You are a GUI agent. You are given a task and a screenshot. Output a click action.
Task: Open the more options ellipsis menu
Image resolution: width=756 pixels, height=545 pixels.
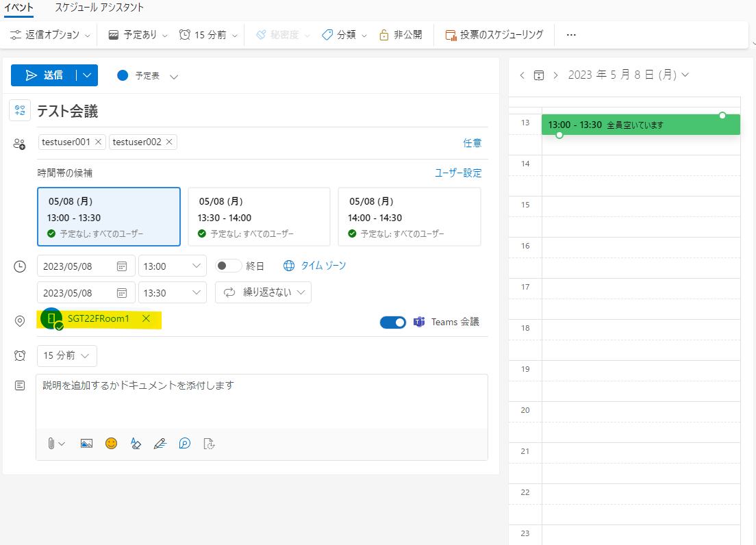point(571,35)
